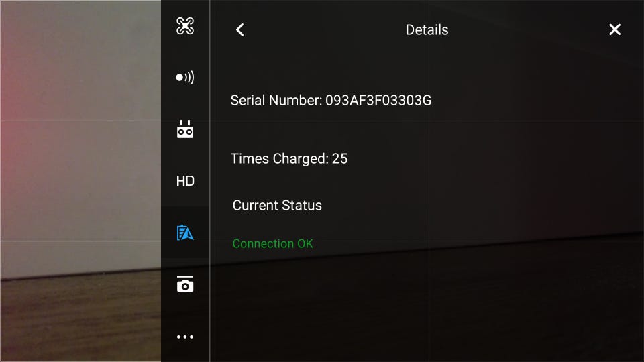Go back using the left arrow

[240, 29]
